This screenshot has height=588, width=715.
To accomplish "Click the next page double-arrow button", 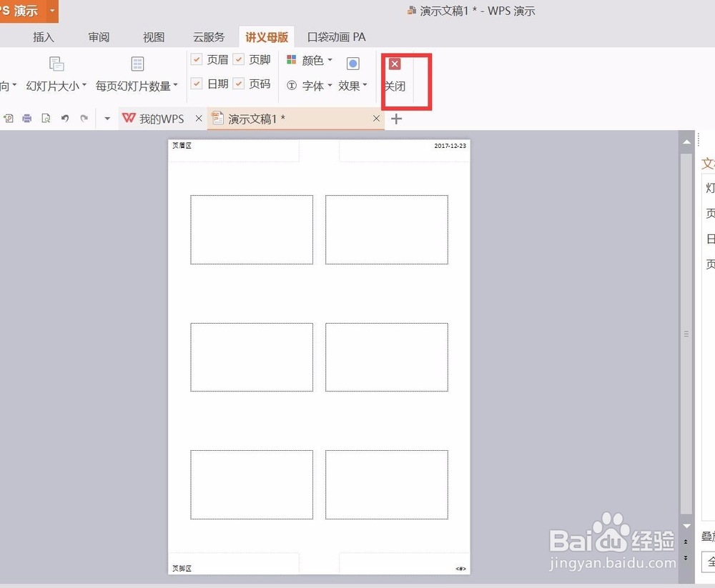I will 686,557.
